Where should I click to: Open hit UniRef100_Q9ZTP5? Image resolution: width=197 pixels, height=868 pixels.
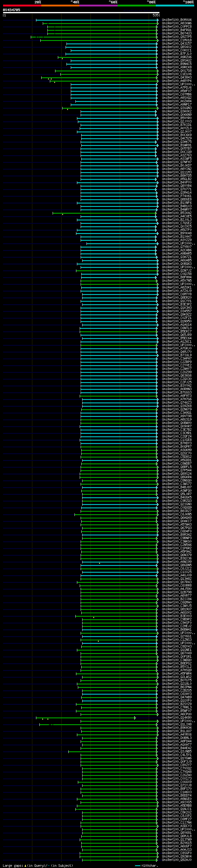[x=176, y=37]
